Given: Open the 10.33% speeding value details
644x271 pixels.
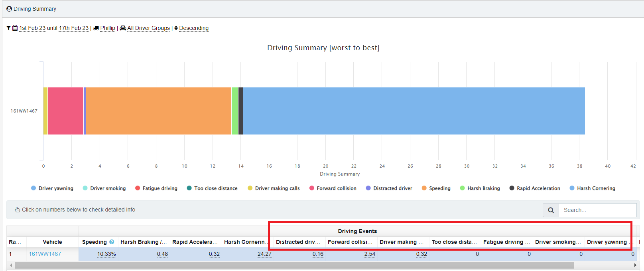Looking at the screenshot, I should [106, 254].
